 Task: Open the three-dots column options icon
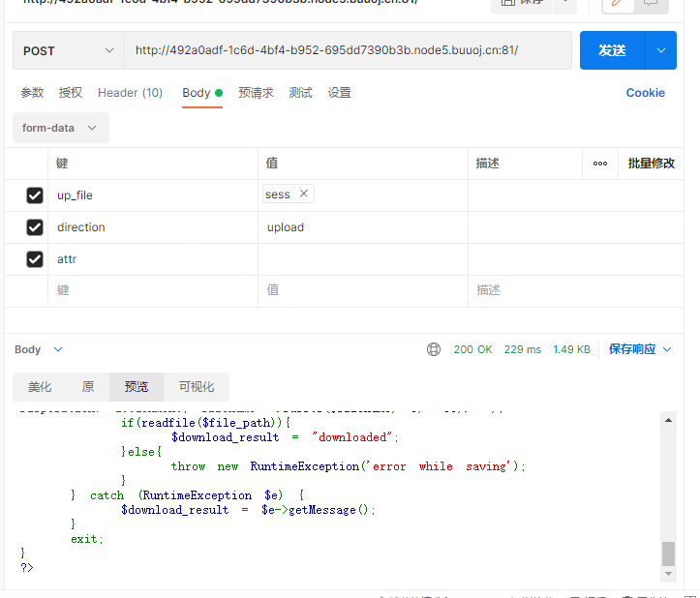tap(600, 164)
